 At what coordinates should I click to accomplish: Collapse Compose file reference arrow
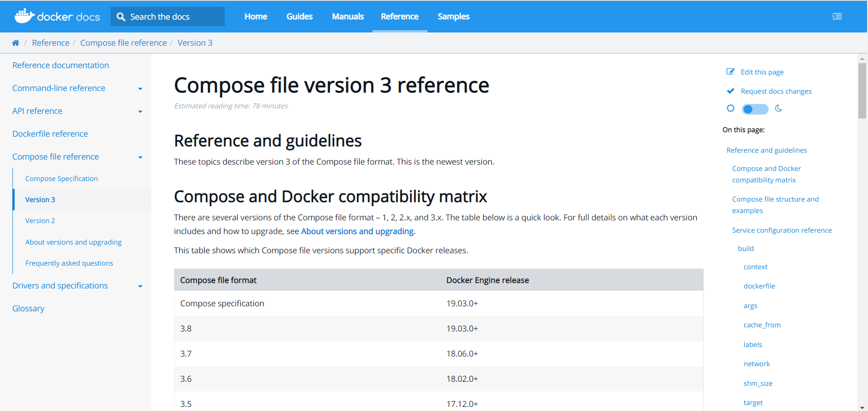click(140, 157)
